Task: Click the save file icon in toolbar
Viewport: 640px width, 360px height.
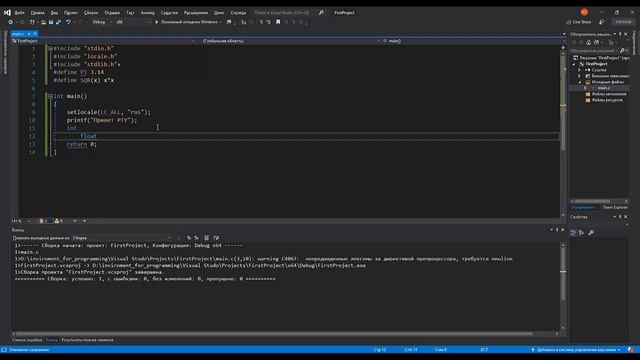Action: (51, 22)
